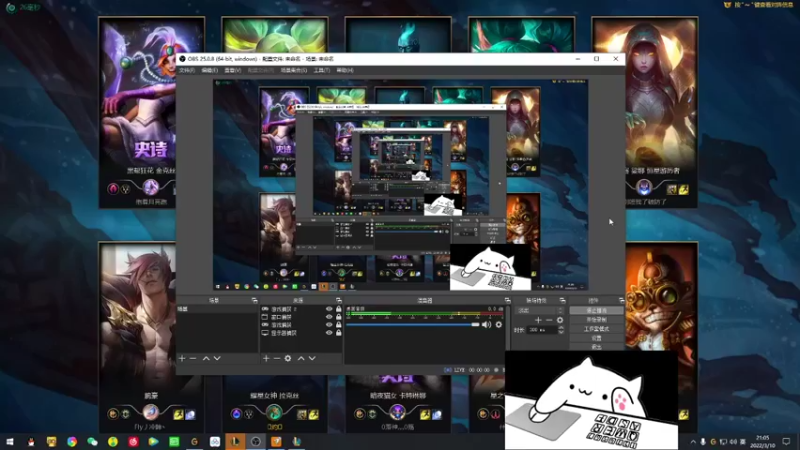Hide the 窗口捕获 source with its eye icon
This screenshot has height=450, width=800.
[329, 317]
